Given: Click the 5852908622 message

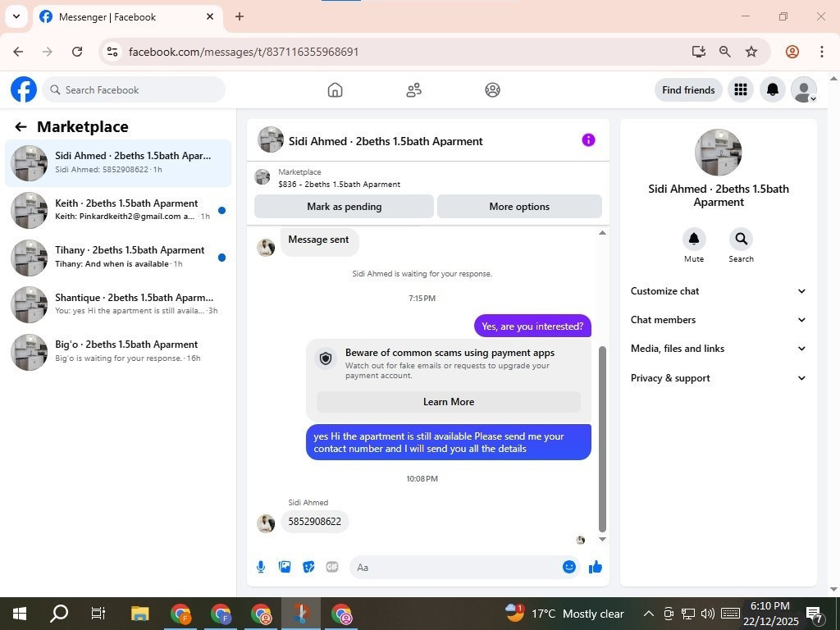Looking at the screenshot, I should tap(314, 522).
